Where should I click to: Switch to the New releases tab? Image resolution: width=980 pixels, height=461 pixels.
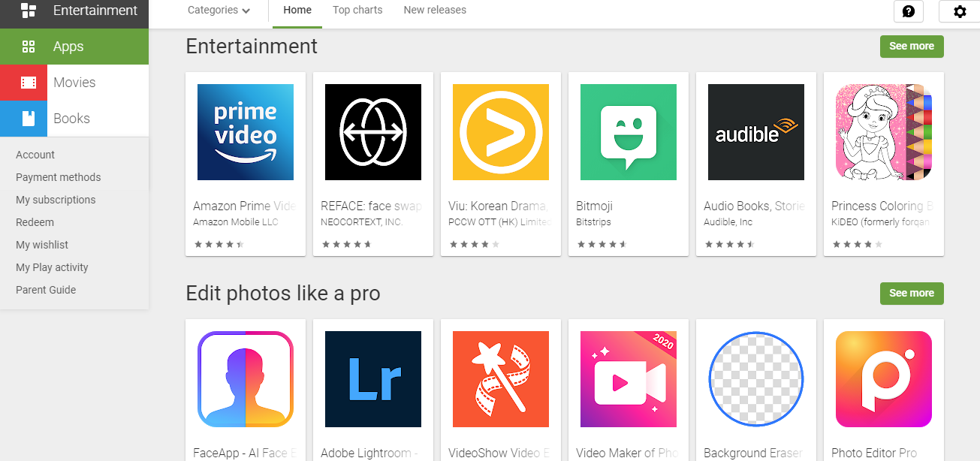click(435, 11)
